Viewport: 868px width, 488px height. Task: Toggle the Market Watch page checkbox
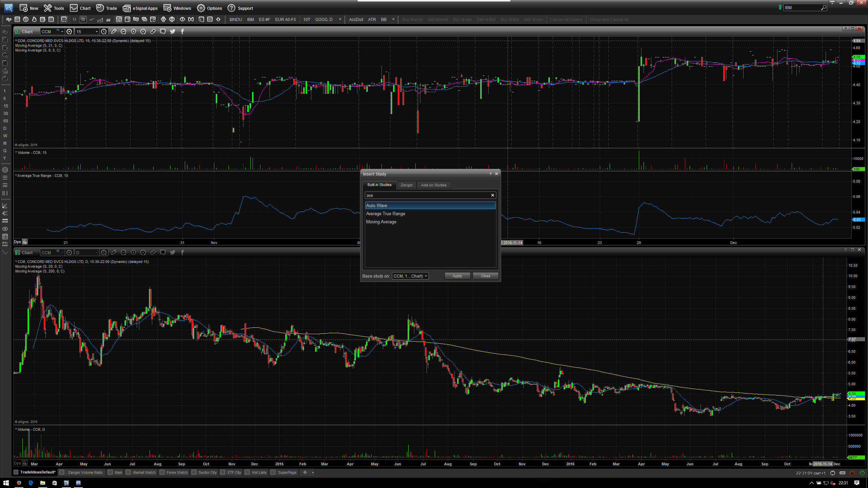click(128, 472)
